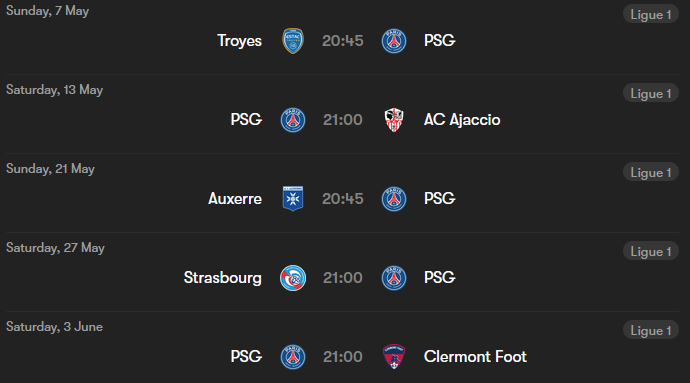The height and width of the screenshot is (383, 690).
Task: Click the PSG crest in the Ajaccio fixture
Action: point(293,120)
